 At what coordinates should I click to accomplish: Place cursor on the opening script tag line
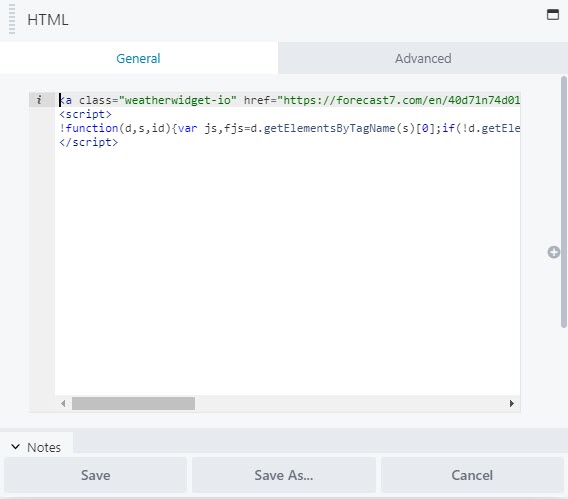point(85,114)
